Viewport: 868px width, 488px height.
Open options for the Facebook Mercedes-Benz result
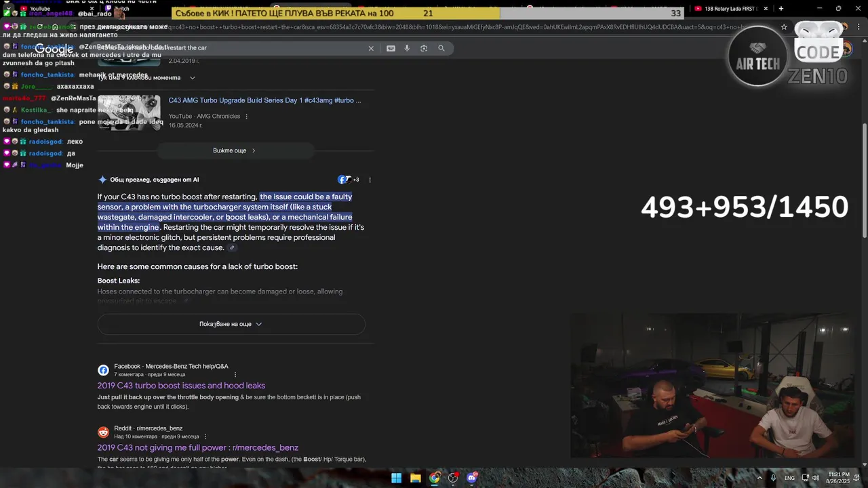(x=235, y=375)
